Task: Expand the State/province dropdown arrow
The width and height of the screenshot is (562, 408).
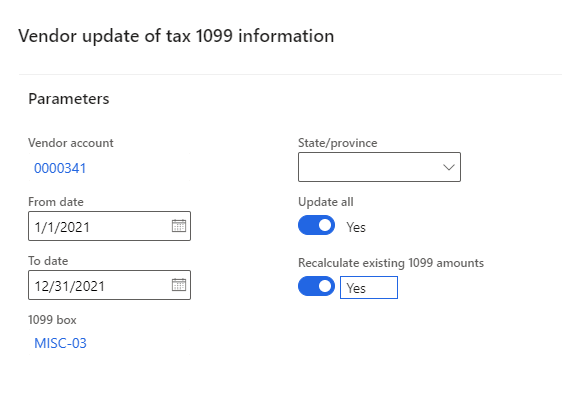Action: coord(449,167)
